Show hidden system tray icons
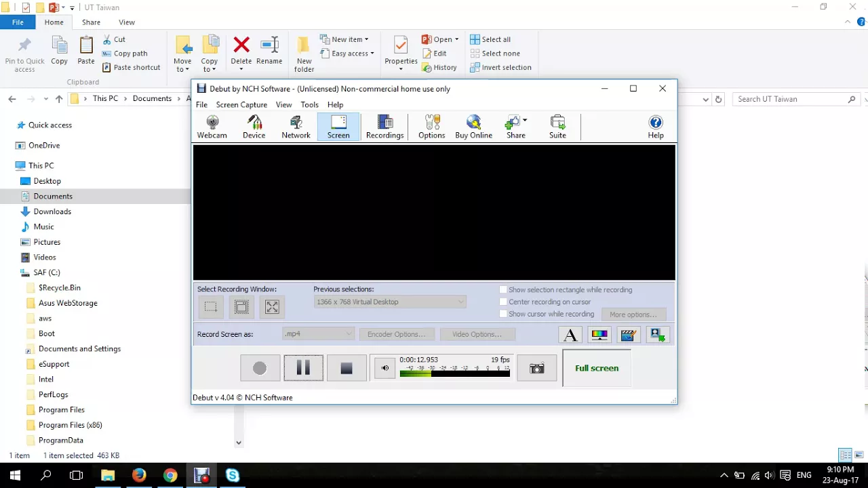This screenshot has height=488, width=868. (x=724, y=476)
